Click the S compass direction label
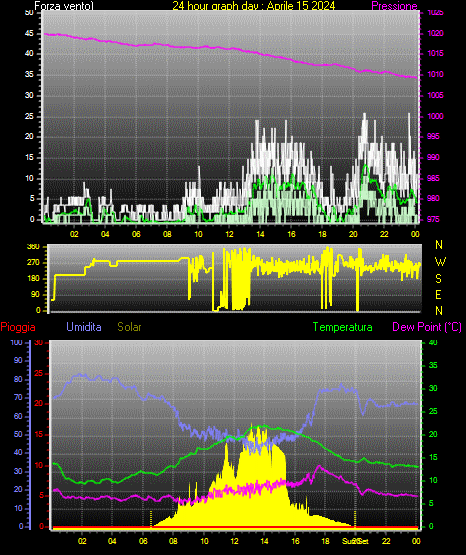Viewport: 466px width, 555px height. point(438,279)
